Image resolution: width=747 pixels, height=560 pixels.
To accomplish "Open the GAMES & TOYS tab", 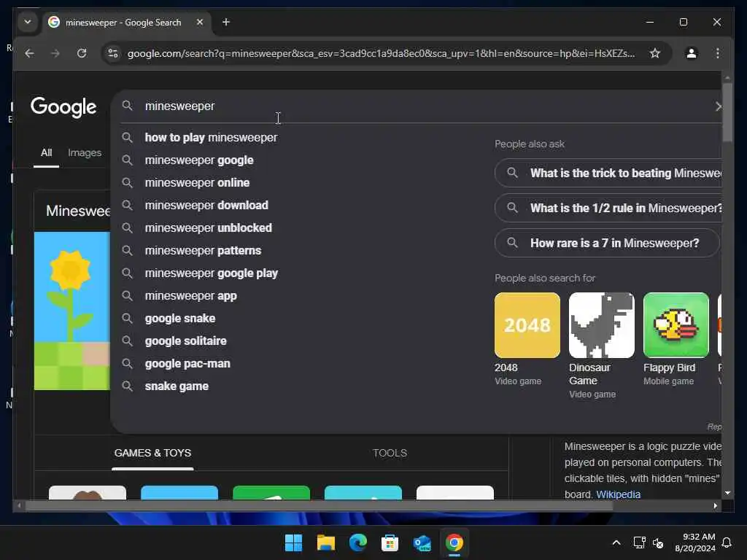I will pyautogui.click(x=152, y=453).
